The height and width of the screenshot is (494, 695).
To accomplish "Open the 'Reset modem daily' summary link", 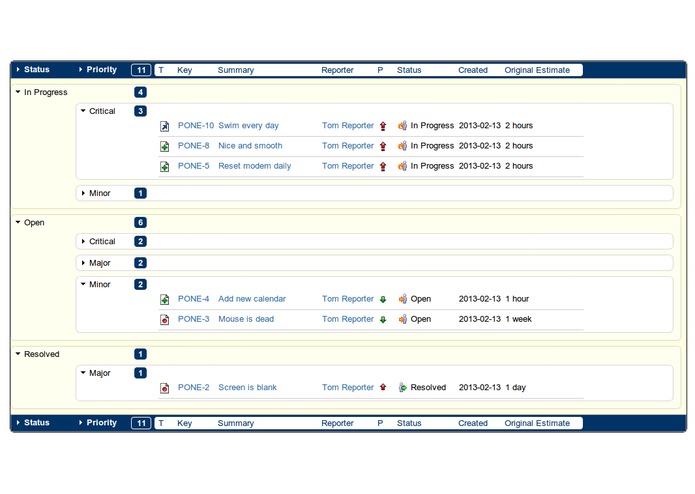I will tap(255, 166).
